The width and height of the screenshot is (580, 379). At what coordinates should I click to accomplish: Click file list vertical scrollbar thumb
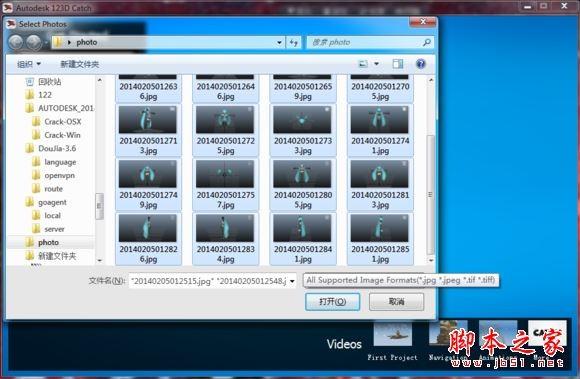click(430, 195)
